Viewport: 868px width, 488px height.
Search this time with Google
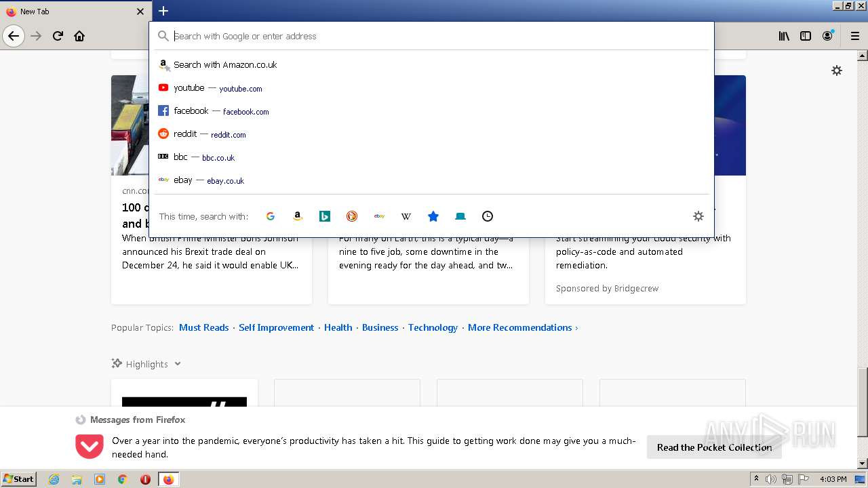(271, 216)
